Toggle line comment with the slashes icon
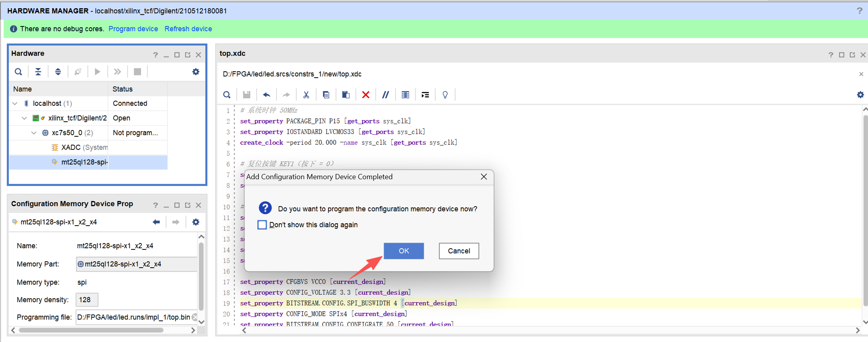This screenshot has height=342, width=868. (385, 95)
